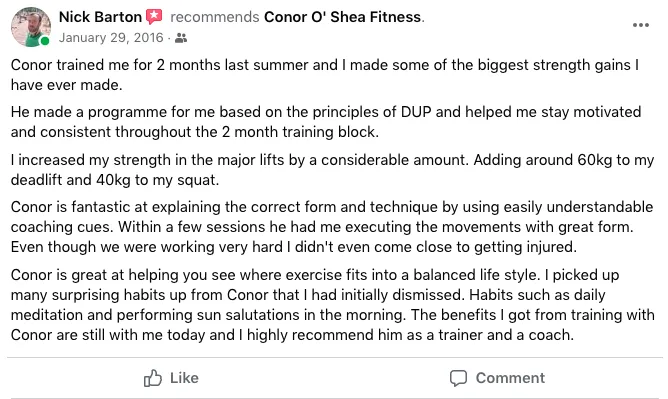Click the paragraph about biggest strength gains

[x=325, y=75]
